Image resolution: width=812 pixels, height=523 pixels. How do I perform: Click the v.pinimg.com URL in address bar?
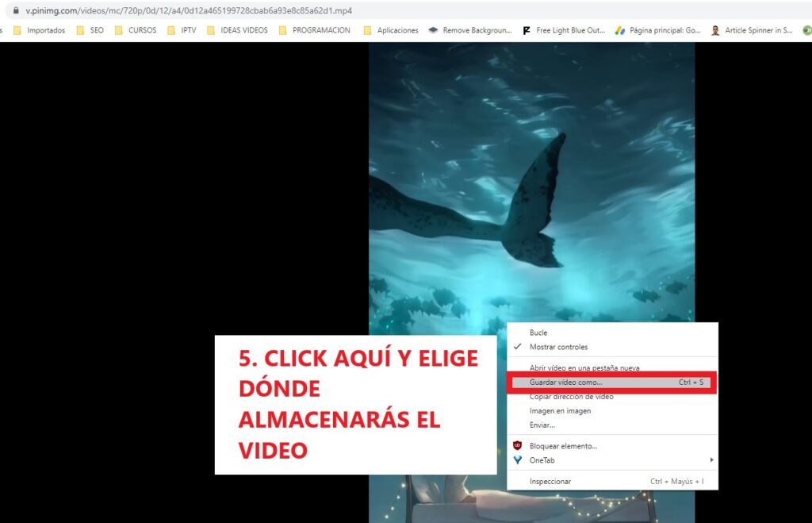click(189, 11)
